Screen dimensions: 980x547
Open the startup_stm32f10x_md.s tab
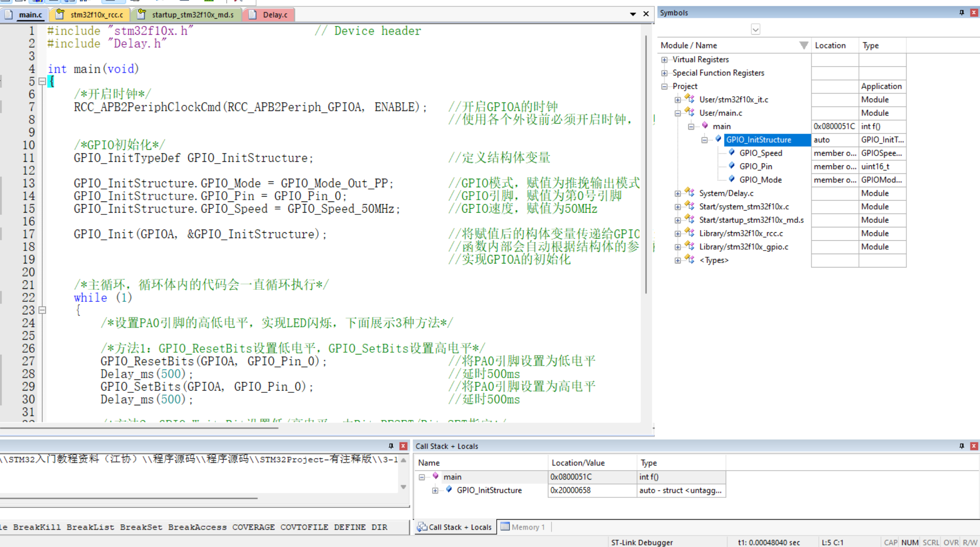[186, 15]
